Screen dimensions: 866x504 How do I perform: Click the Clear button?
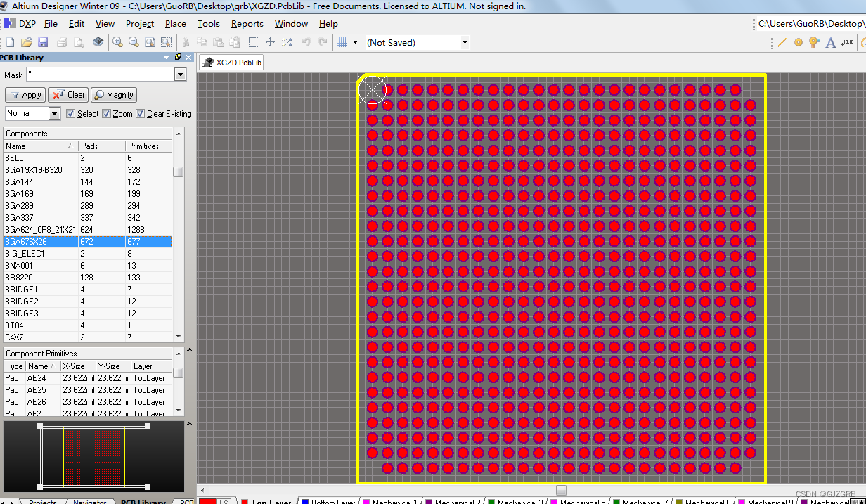(x=68, y=94)
